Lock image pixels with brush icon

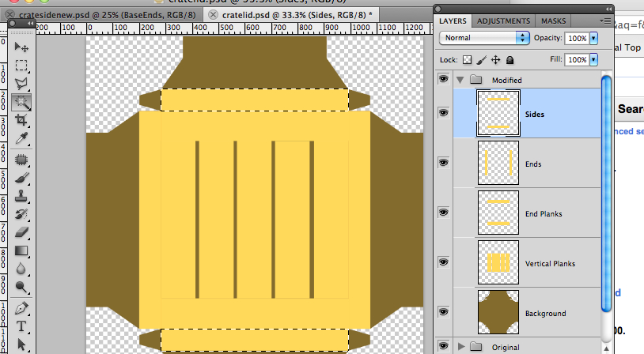point(481,60)
